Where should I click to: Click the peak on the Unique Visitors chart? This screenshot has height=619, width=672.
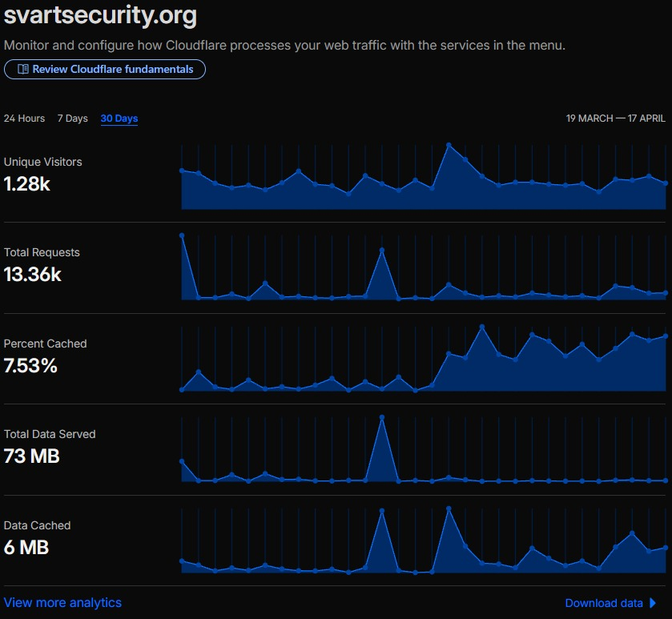449,144
